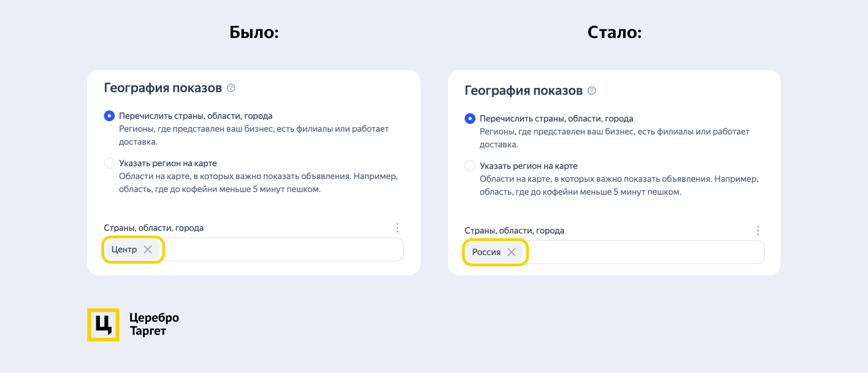Image resolution: width=868 pixels, height=373 pixels.
Task: Click the Россия chip label
Action: pyautogui.click(x=486, y=252)
